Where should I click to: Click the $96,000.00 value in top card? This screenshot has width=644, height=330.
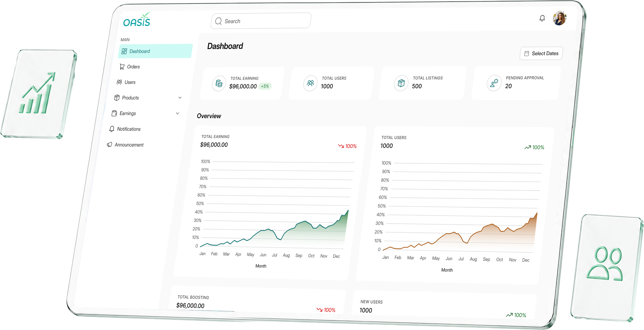[x=243, y=86]
